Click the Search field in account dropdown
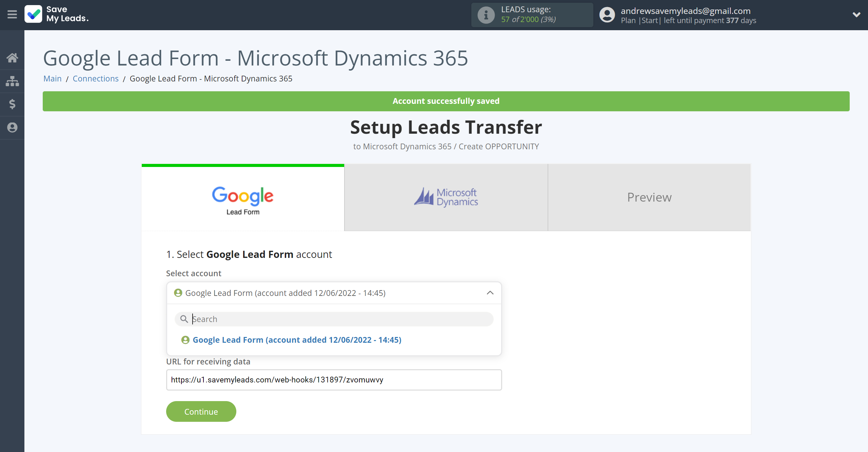This screenshot has height=452, width=868. 334,319
